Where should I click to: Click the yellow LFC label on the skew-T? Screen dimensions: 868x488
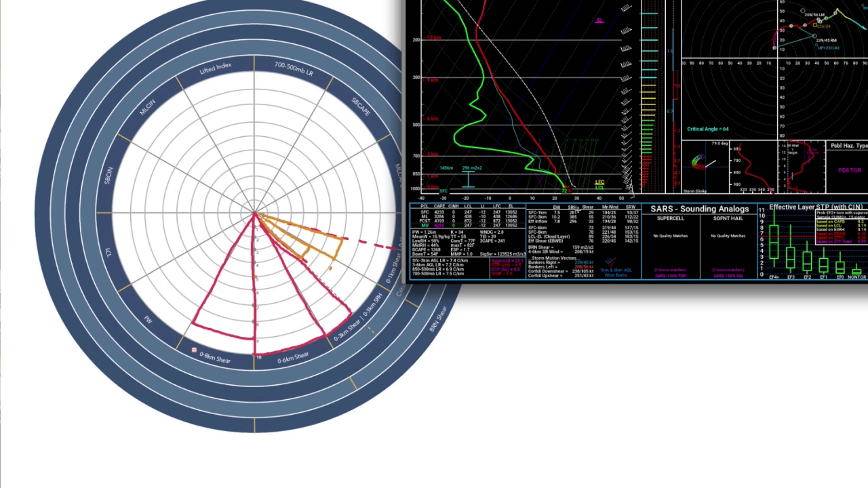(x=599, y=182)
